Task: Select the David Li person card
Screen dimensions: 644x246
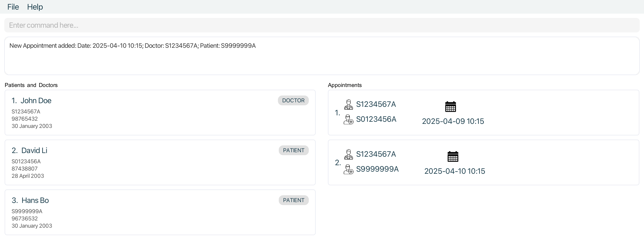Action: pyautogui.click(x=160, y=162)
